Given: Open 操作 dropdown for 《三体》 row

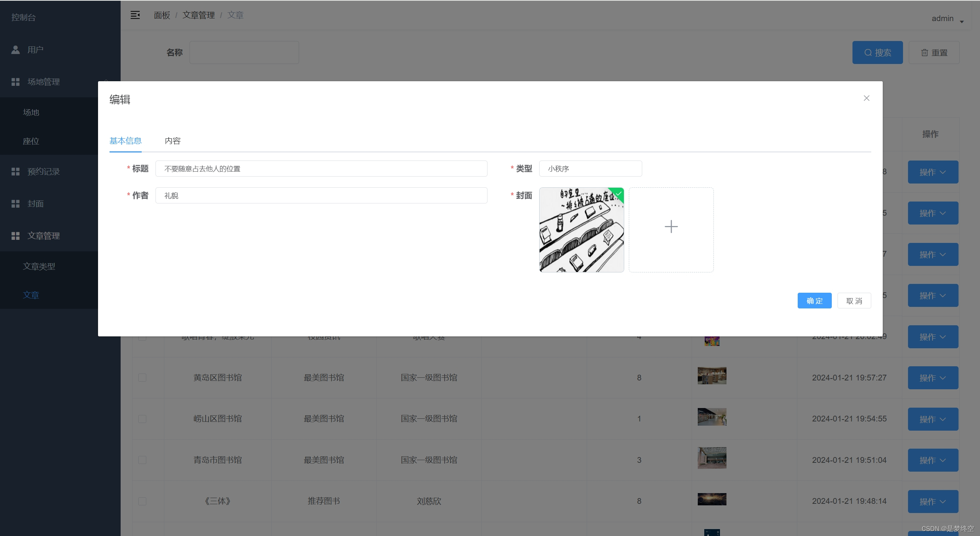Looking at the screenshot, I should tap(933, 502).
